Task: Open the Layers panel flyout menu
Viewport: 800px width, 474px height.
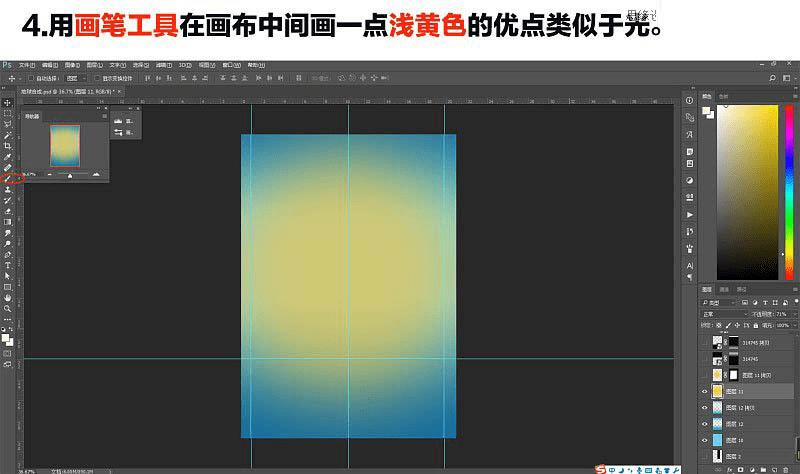Action: pyautogui.click(x=795, y=289)
